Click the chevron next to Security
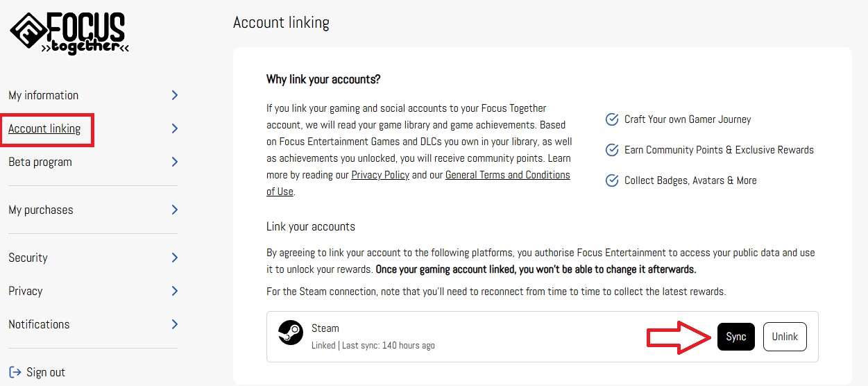Image resolution: width=868 pixels, height=386 pixels. (175, 258)
